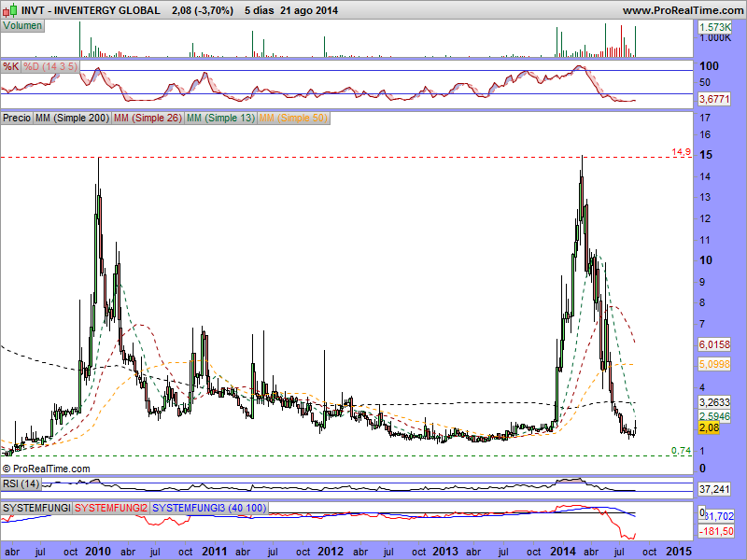Click the 3,2633 moving average value
Screen dimensions: 747x560
714,402
